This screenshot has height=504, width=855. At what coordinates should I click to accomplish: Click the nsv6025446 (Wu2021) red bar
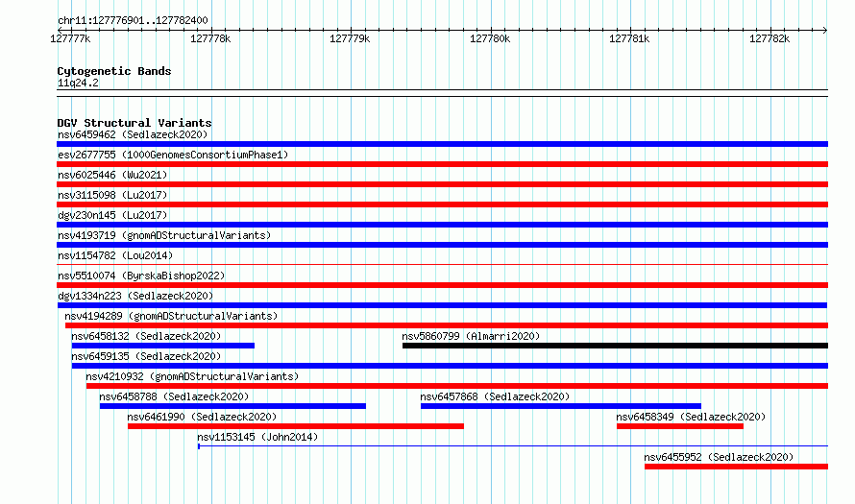[x=442, y=184]
